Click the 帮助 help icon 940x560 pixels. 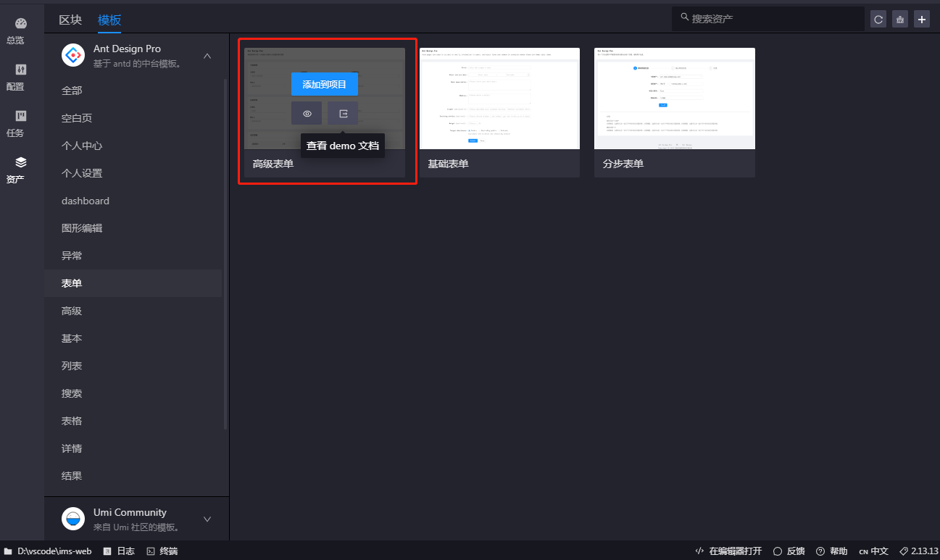(820, 551)
